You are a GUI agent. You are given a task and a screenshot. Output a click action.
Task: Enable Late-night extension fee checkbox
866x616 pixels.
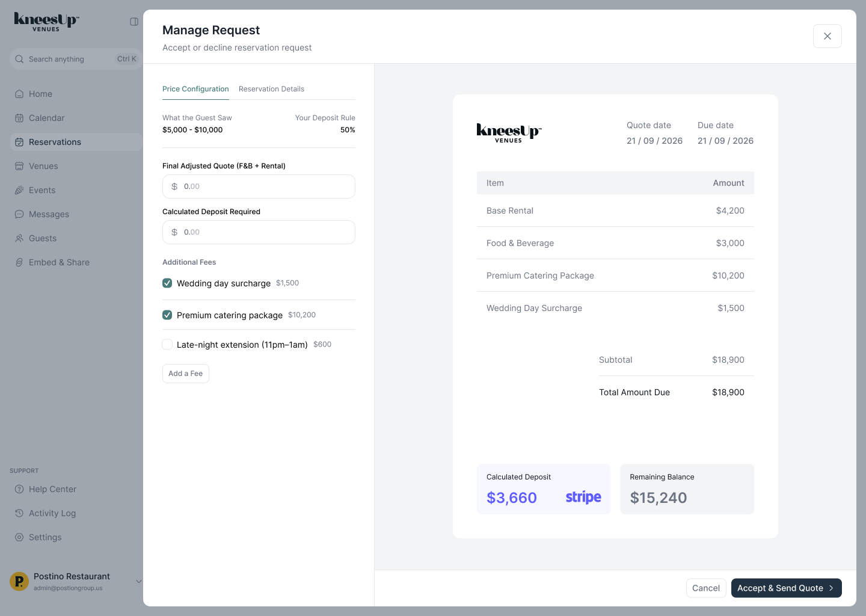point(167,344)
